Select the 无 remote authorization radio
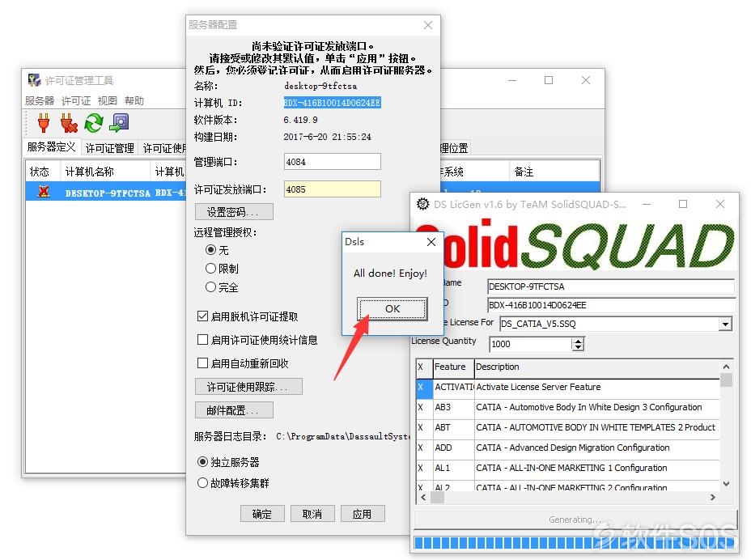This screenshot has height=560, width=751. pyautogui.click(x=210, y=249)
